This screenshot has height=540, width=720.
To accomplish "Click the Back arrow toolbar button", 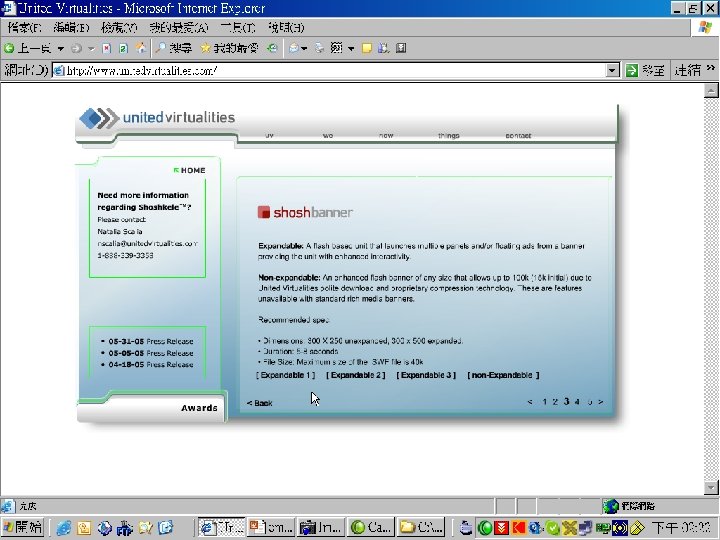I will click(x=28, y=48).
